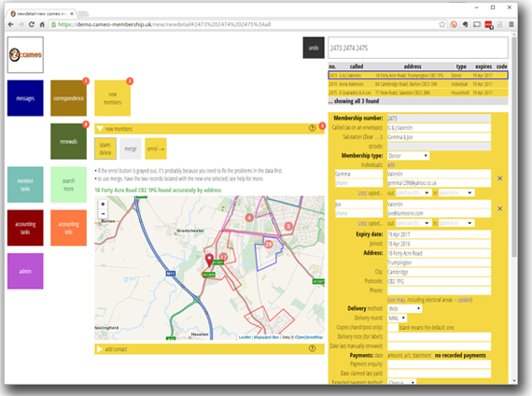Click the browser back button
This screenshot has height=396, width=532.
11,24
